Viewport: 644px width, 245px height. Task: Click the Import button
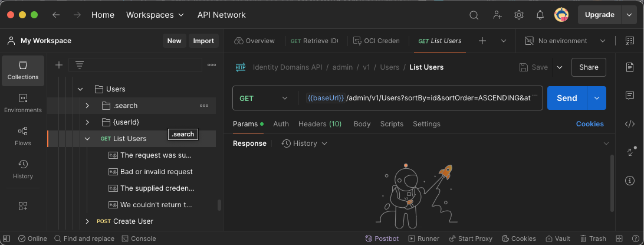coord(203,41)
